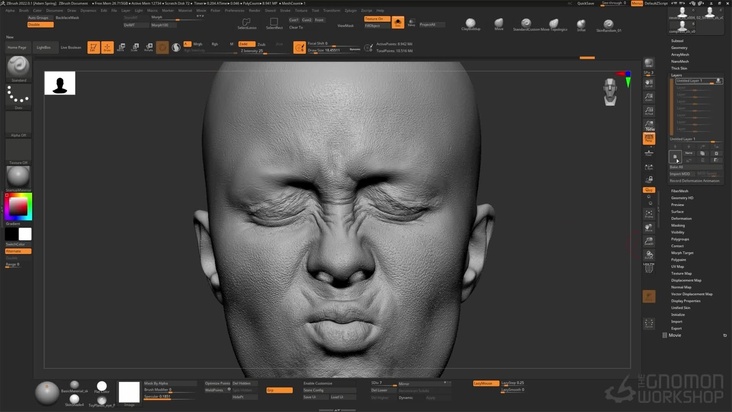The image size is (732, 412).
Task: Expand the Geometry section
Action: coord(679,48)
